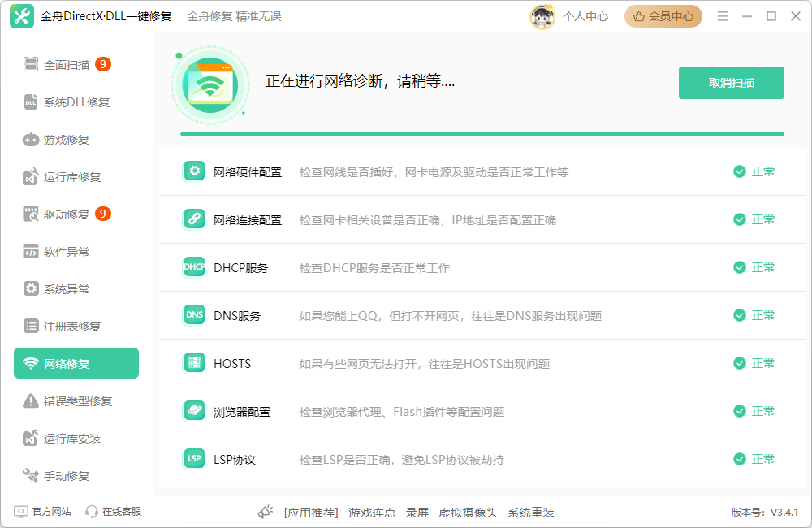The image size is (812, 528).
Task: Click the LSP protocol icon
Action: 194,459
